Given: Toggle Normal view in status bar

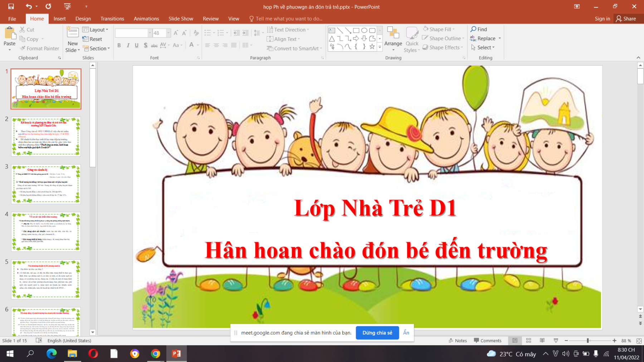Looking at the screenshot, I should pyautogui.click(x=515, y=341).
